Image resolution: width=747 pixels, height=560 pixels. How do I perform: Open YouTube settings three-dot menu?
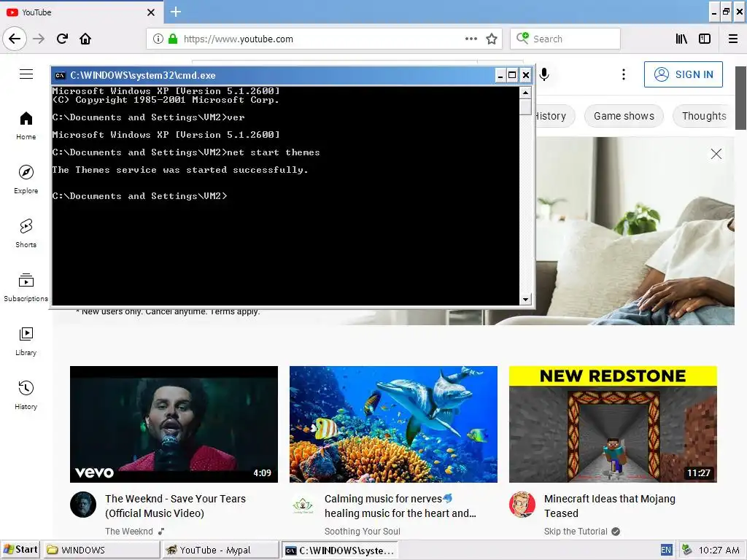click(x=624, y=74)
